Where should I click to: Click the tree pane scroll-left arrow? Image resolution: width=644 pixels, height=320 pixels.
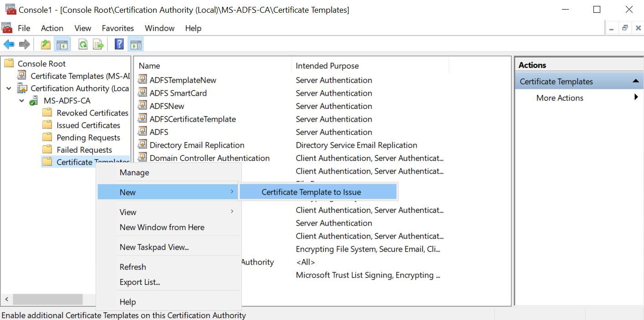(x=6, y=299)
